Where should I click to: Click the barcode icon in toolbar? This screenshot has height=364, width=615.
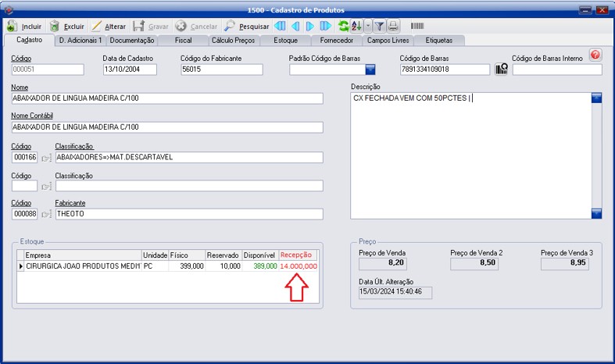click(417, 27)
